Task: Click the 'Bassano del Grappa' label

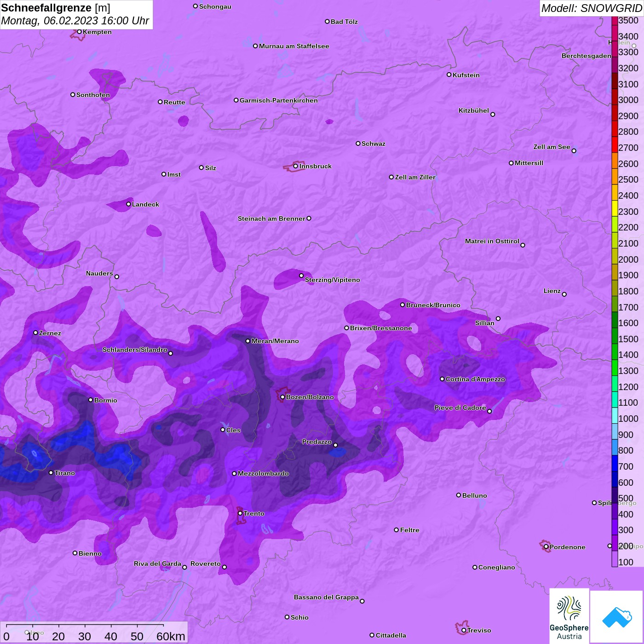Action: click(x=327, y=597)
